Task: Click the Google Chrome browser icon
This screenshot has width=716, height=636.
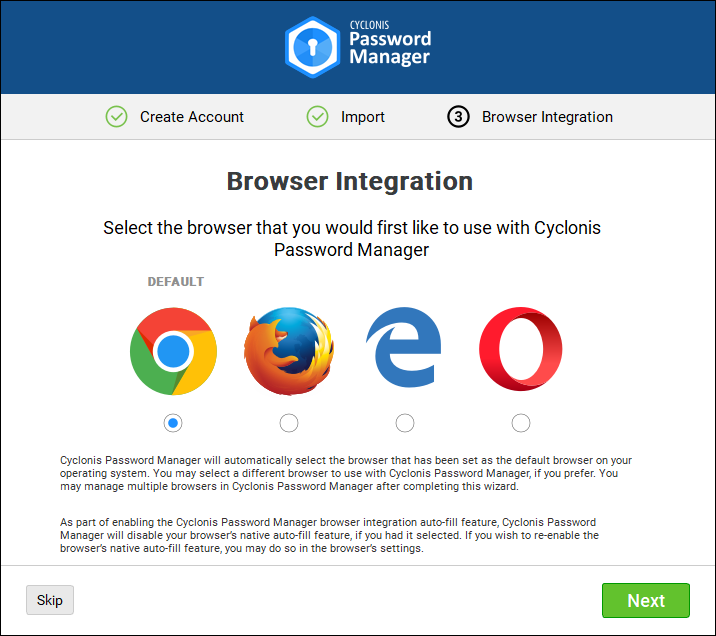Action: point(173,350)
